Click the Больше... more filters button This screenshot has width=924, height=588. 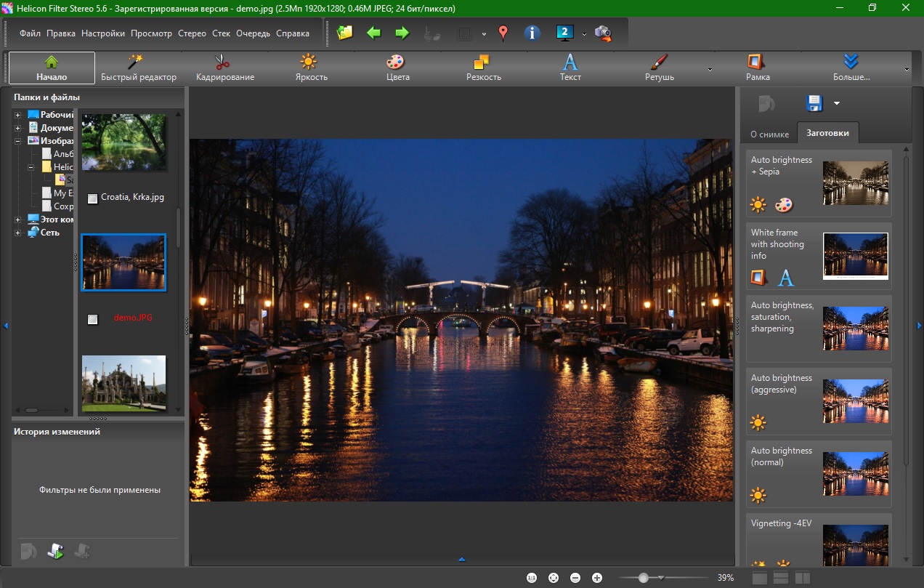pos(851,68)
